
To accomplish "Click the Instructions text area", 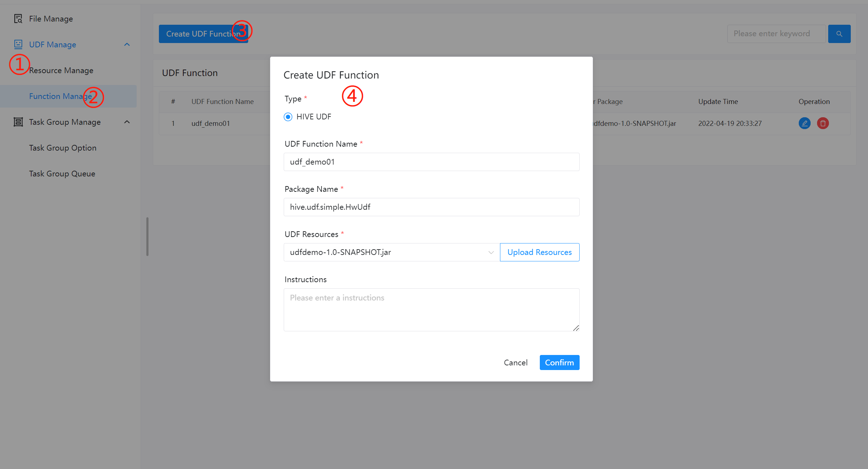I will point(431,310).
